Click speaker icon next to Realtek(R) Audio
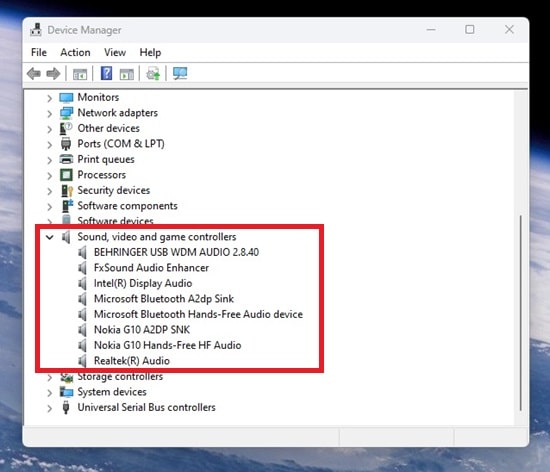This screenshot has width=550, height=472. 83,360
